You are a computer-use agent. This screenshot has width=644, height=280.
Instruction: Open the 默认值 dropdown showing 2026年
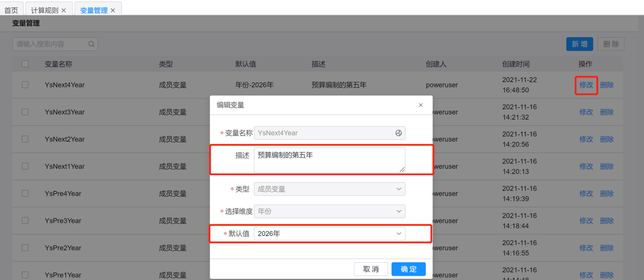tap(329, 233)
